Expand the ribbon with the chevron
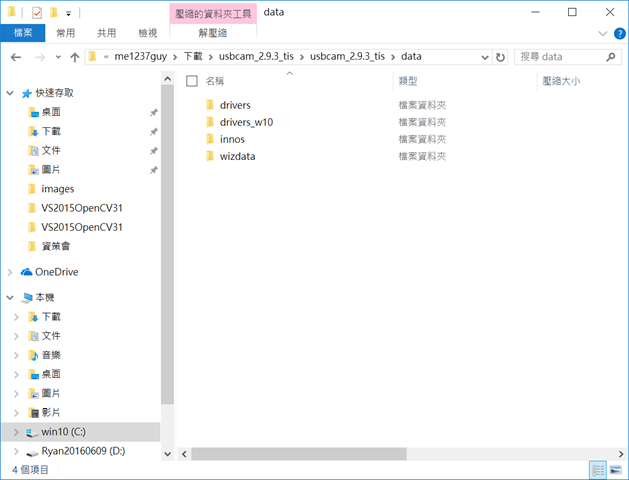 tap(603, 34)
